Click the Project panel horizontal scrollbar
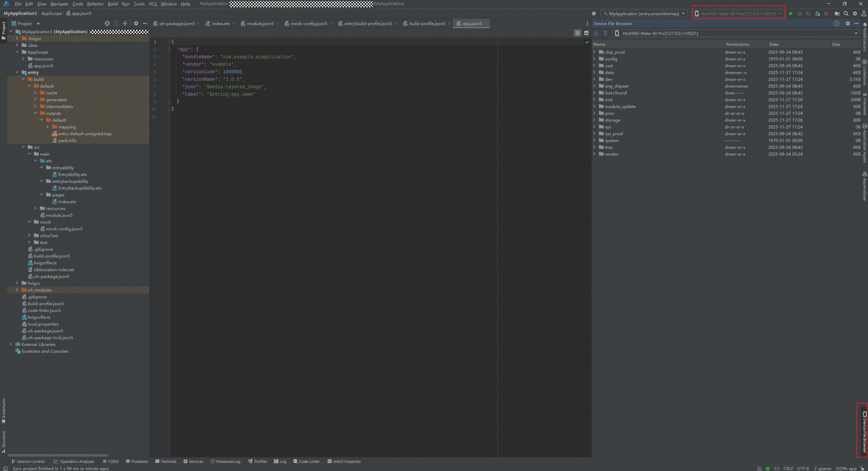This screenshot has height=471, width=868. [58, 455]
